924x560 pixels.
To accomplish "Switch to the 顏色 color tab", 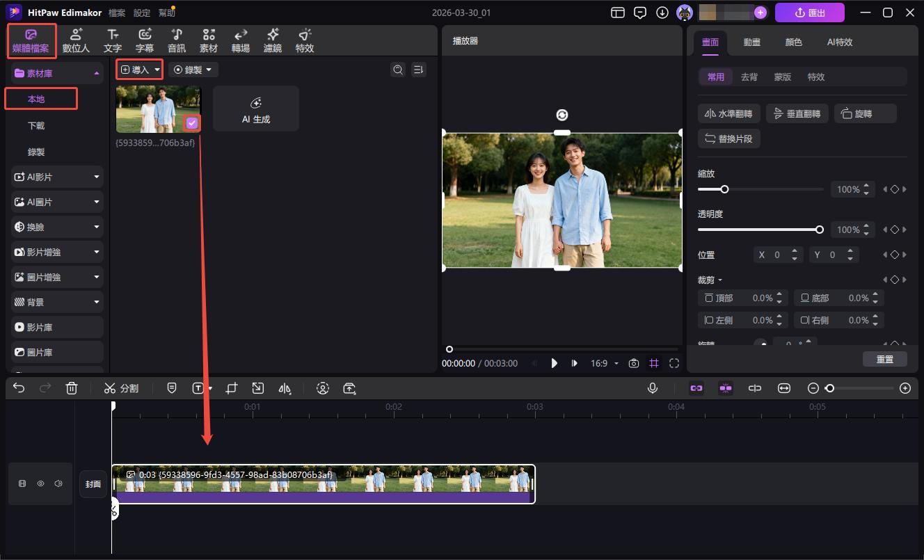I will (793, 42).
